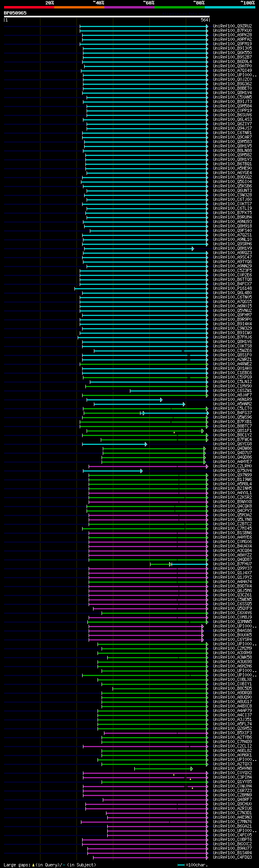Image resolution: width=259 pixels, height=868 pixels.
Task: Click the orange ~40% identity legend segment
Action: [x=79, y=7]
